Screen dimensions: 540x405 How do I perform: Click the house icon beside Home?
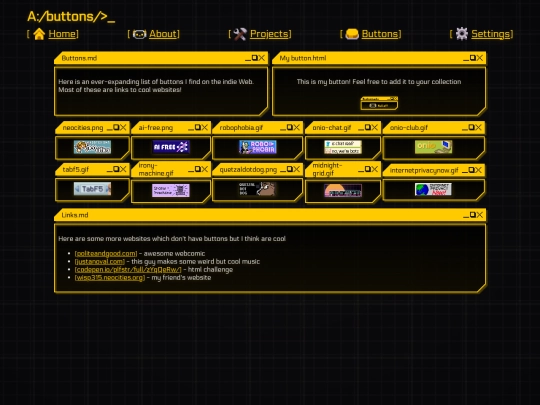point(39,34)
